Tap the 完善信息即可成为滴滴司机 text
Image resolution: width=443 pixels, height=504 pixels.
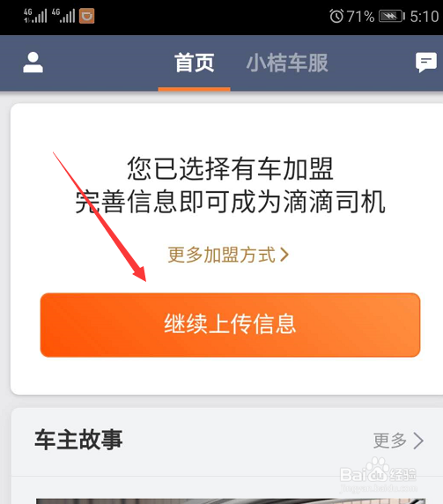[x=230, y=202]
